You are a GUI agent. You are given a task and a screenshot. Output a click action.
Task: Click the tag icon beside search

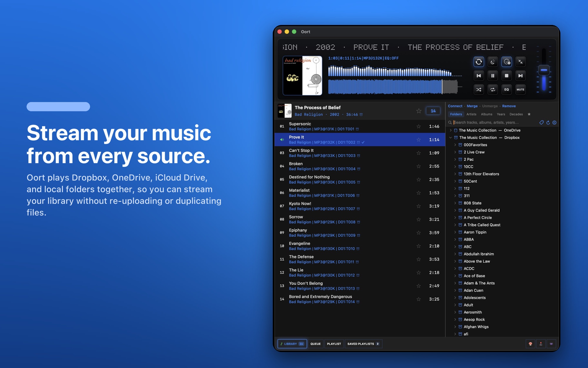(x=542, y=122)
